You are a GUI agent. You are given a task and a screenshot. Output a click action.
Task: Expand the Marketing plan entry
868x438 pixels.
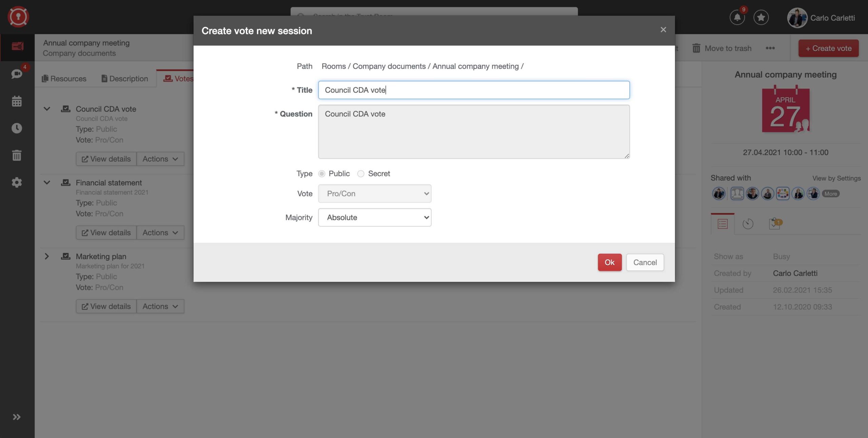47,256
